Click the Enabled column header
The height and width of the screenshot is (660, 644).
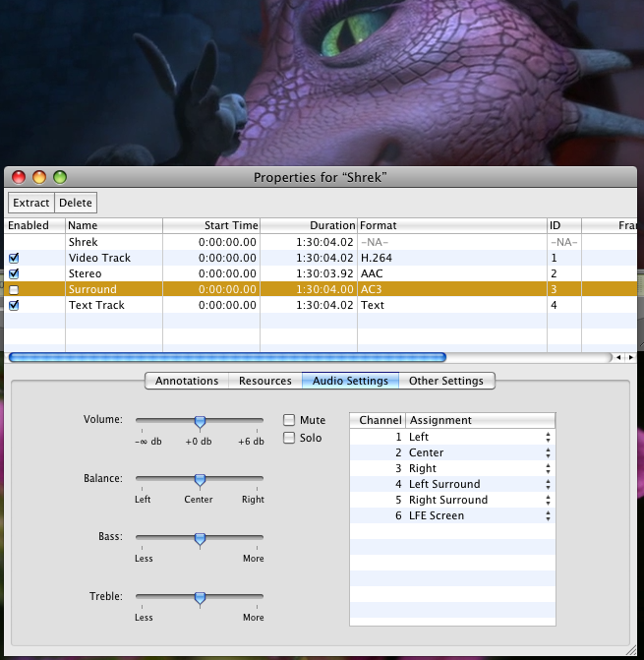click(34, 225)
